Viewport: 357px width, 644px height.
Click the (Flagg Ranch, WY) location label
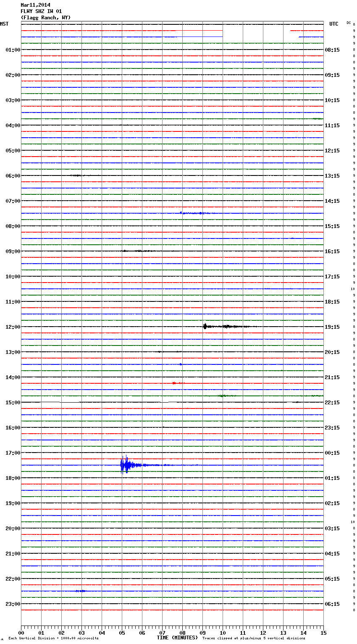coord(45,18)
